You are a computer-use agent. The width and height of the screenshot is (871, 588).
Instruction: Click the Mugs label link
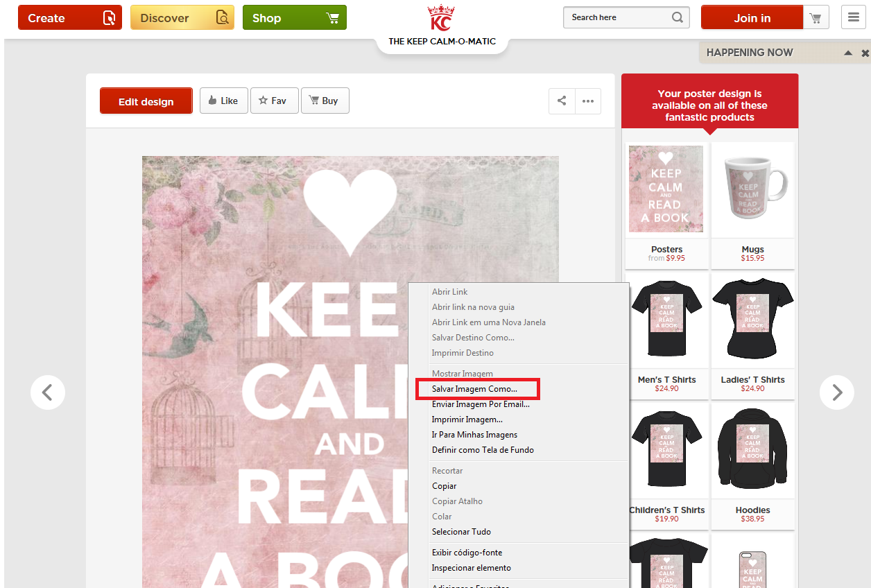[x=752, y=249]
